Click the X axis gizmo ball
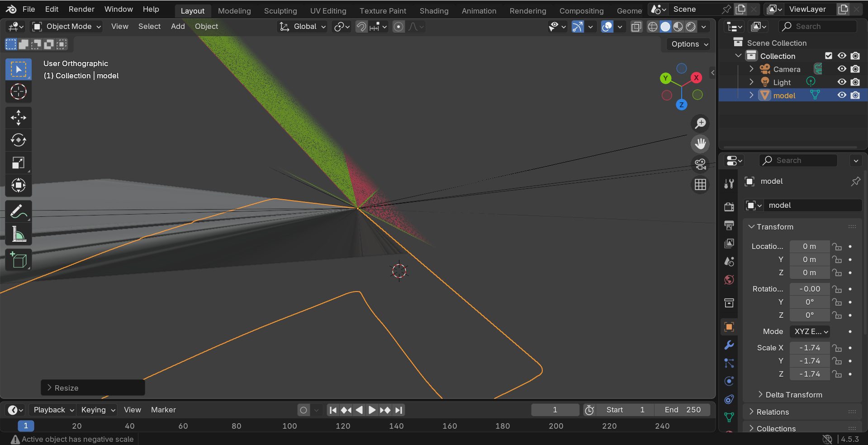 click(696, 78)
